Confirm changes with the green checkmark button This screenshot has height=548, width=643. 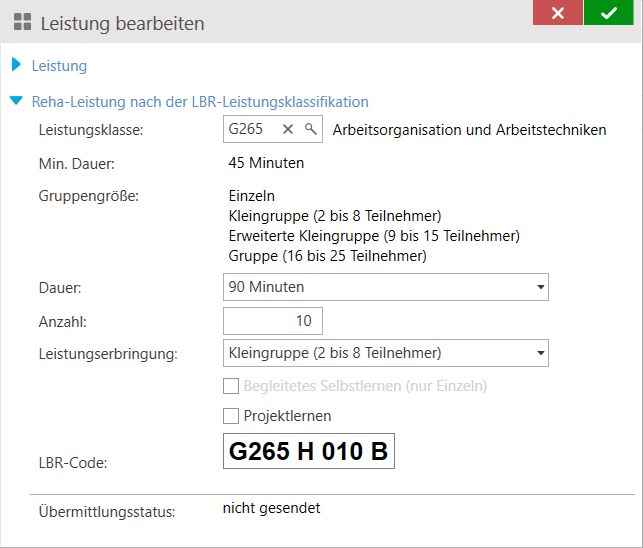point(609,13)
